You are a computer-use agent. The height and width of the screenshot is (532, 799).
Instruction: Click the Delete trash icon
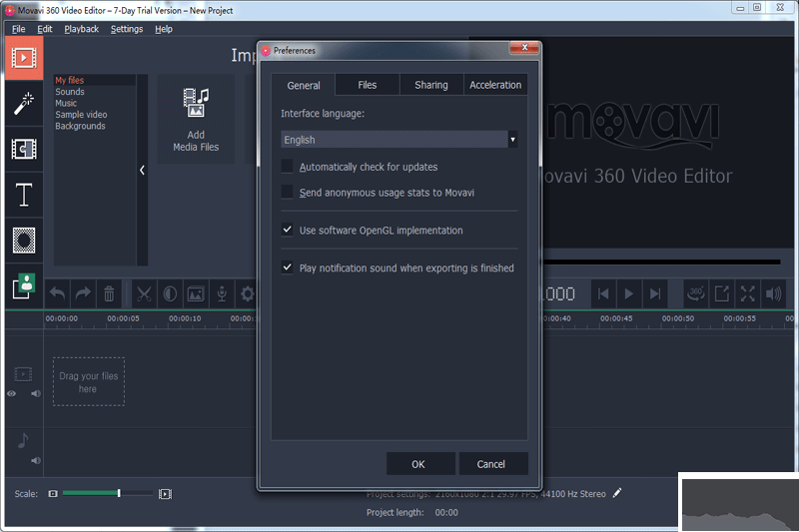[x=109, y=293]
